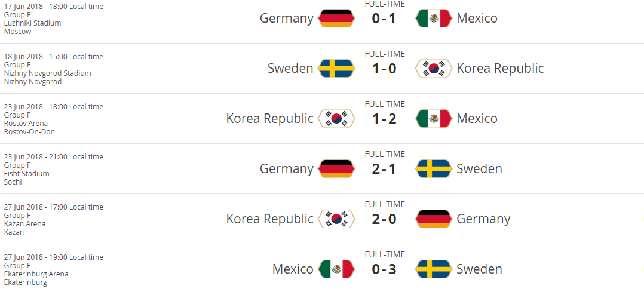The height and width of the screenshot is (295, 644).
Task: Select the Sweden team name in the 23 Jun match
Action: pos(479,169)
